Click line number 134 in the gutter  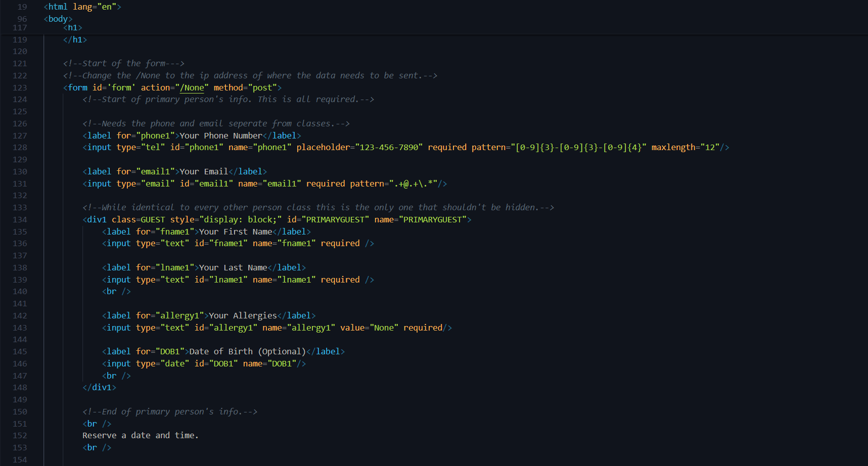(20, 220)
